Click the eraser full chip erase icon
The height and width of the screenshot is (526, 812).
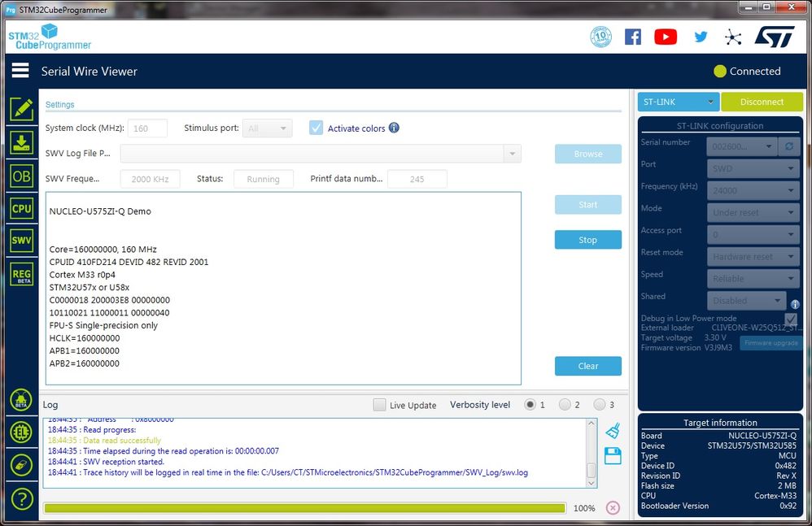pyautogui.click(x=21, y=465)
